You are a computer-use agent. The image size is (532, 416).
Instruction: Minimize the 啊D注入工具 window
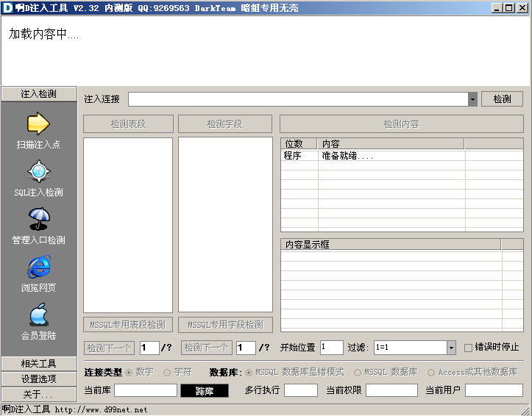[497, 8]
